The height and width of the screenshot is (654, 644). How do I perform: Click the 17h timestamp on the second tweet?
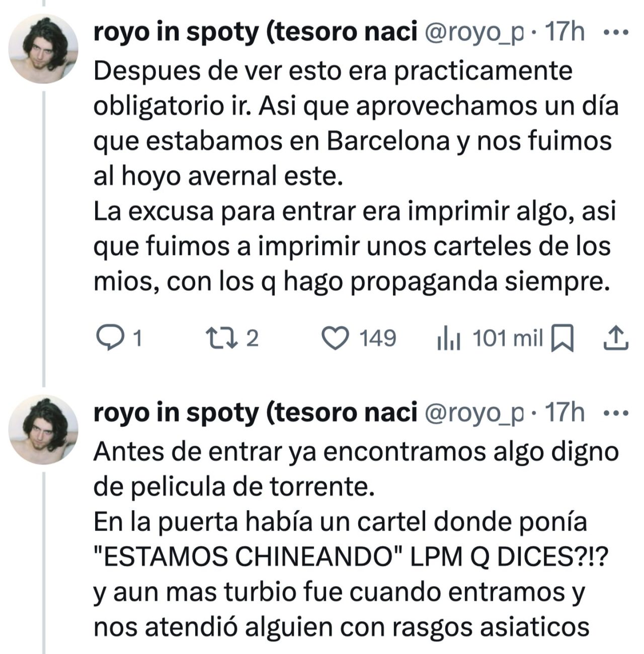click(x=565, y=414)
